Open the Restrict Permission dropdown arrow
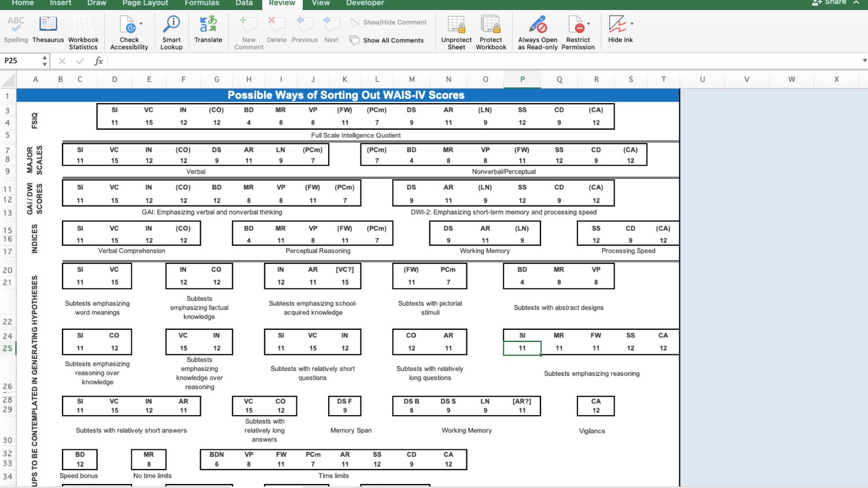Image resolution: width=868 pixels, height=488 pixels. 589,24
